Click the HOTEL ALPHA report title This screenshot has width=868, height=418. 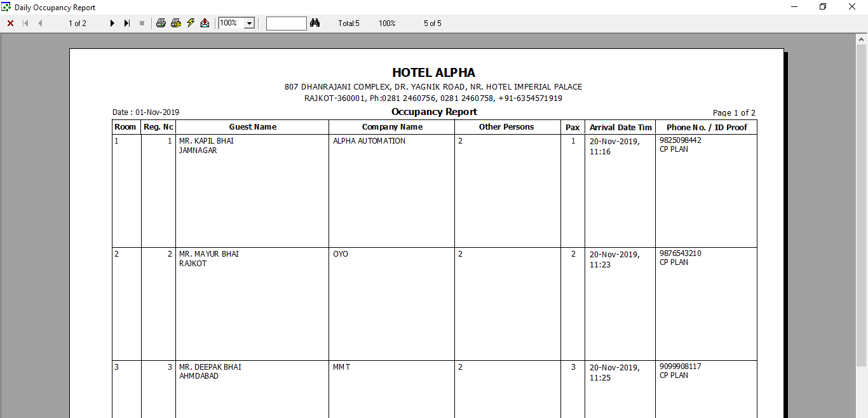pos(433,73)
